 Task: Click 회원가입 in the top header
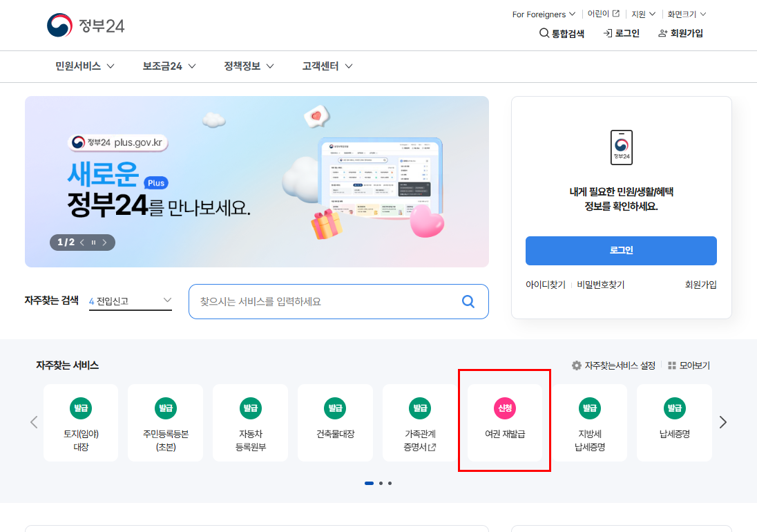click(681, 33)
